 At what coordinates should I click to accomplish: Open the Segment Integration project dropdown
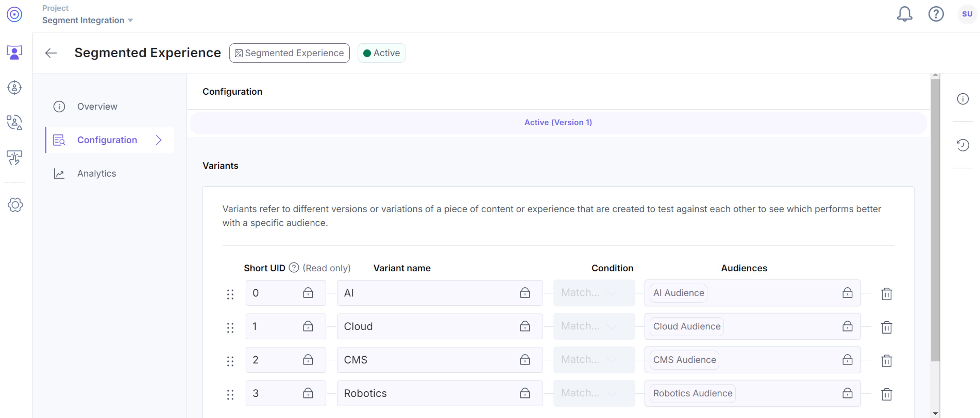pos(88,20)
